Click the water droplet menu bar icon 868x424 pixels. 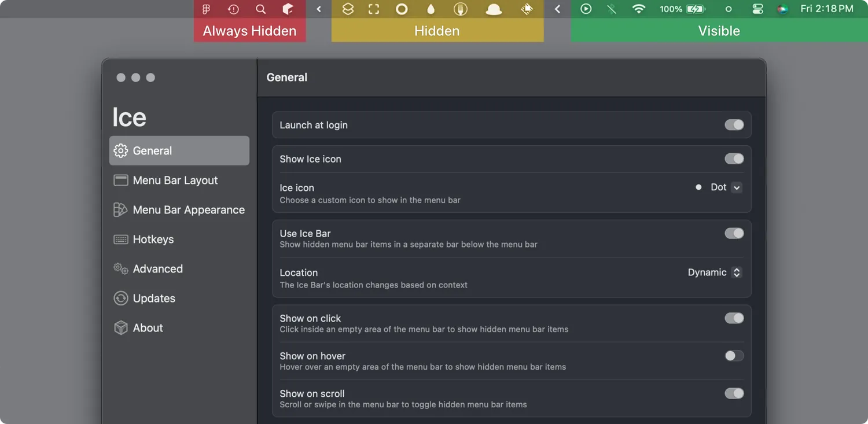click(431, 9)
